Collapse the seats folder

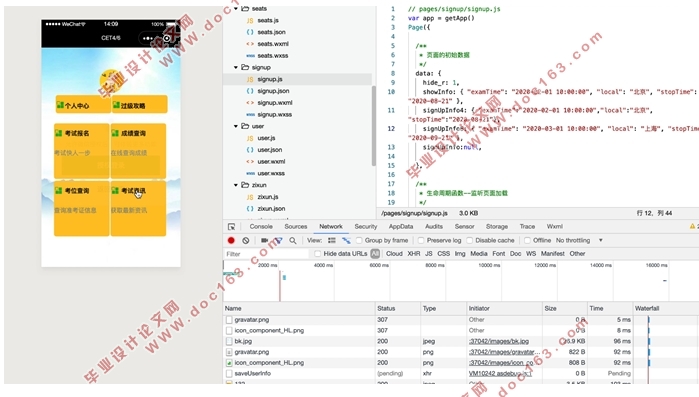coord(236,8)
